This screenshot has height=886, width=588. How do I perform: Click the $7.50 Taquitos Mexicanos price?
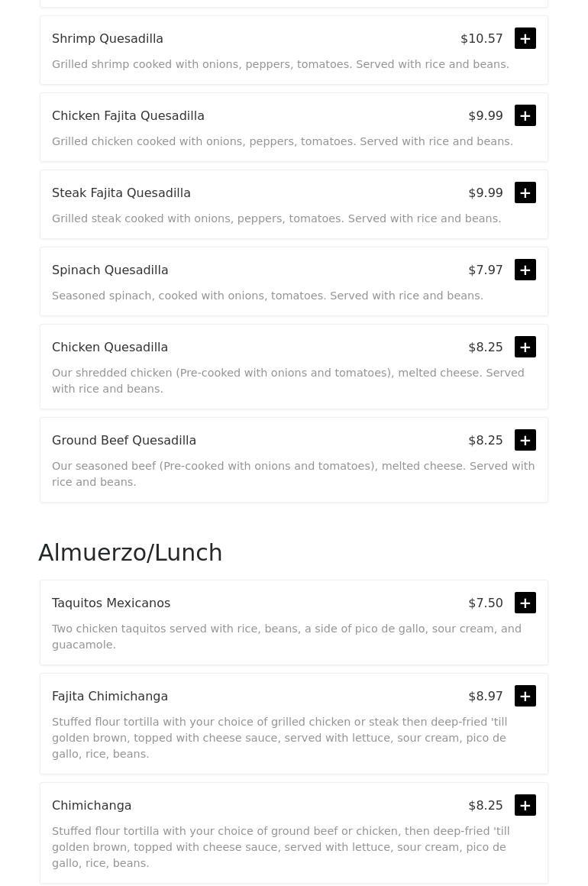tap(486, 603)
